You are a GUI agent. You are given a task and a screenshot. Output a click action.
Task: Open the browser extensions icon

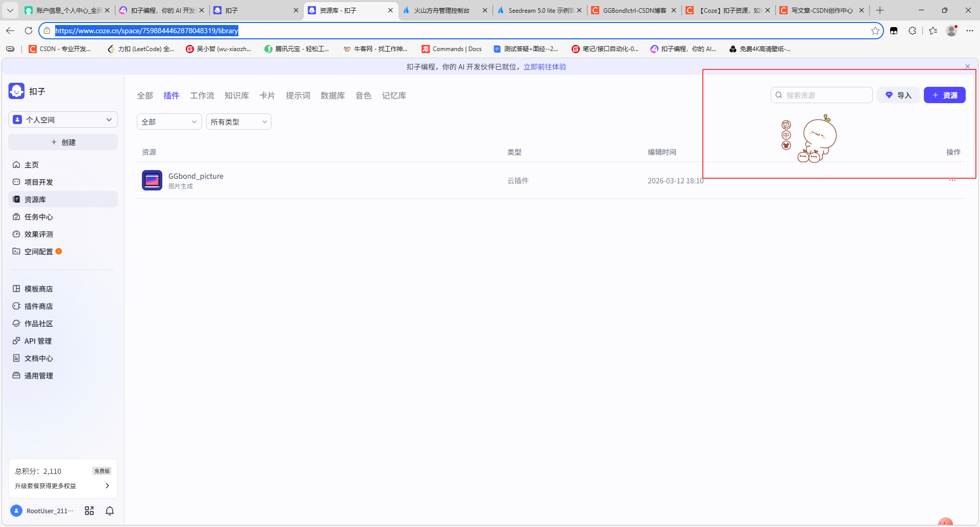click(x=912, y=31)
